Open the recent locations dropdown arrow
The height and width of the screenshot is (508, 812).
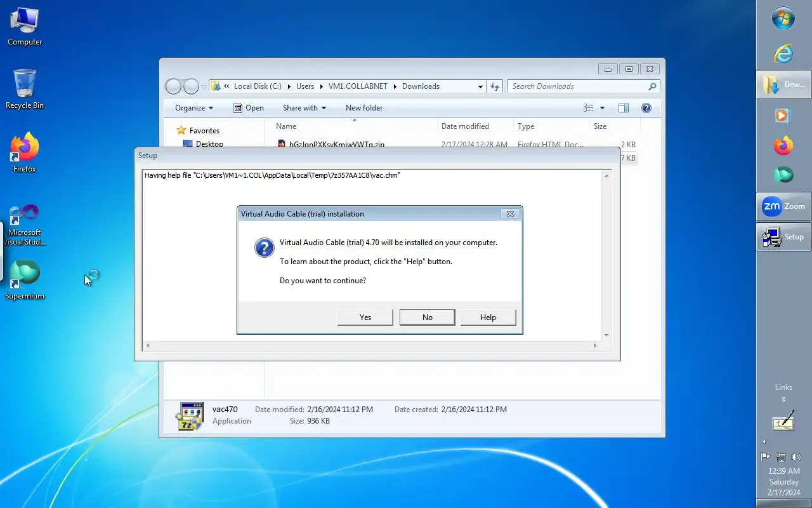click(x=204, y=86)
